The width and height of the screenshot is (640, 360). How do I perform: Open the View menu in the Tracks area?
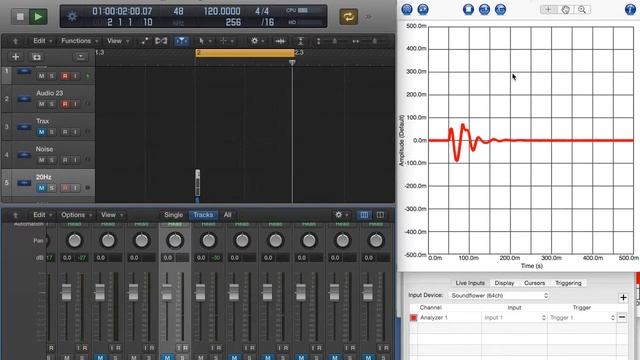(118, 41)
